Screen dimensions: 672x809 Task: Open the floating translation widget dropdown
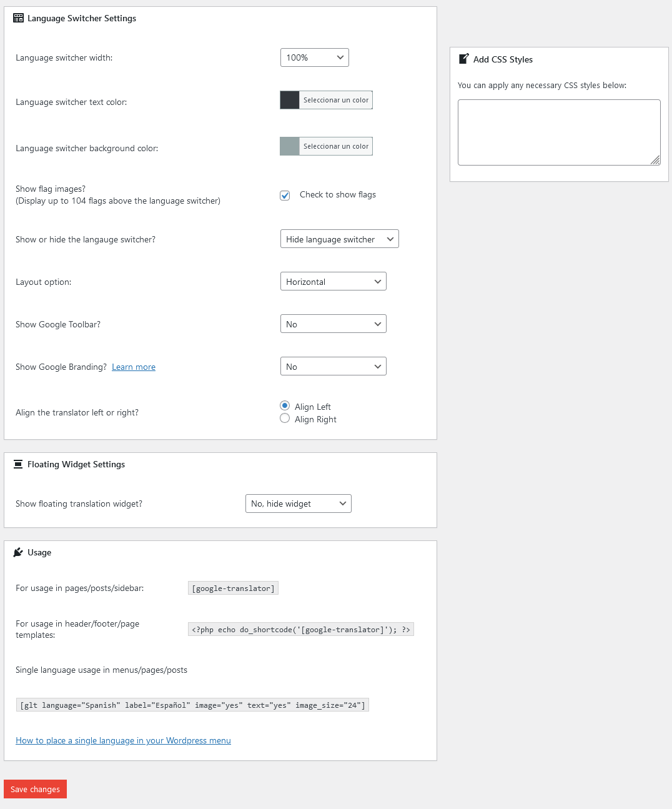(x=298, y=503)
